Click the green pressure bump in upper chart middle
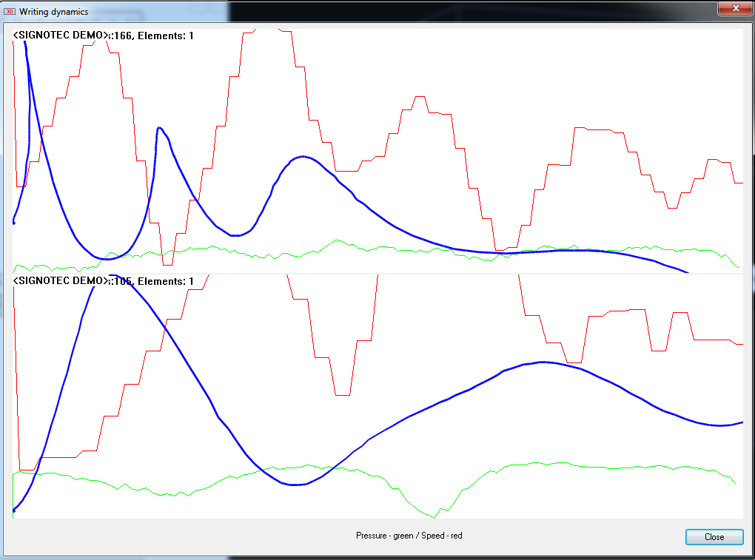The image size is (755, 560). coord(337,240)
